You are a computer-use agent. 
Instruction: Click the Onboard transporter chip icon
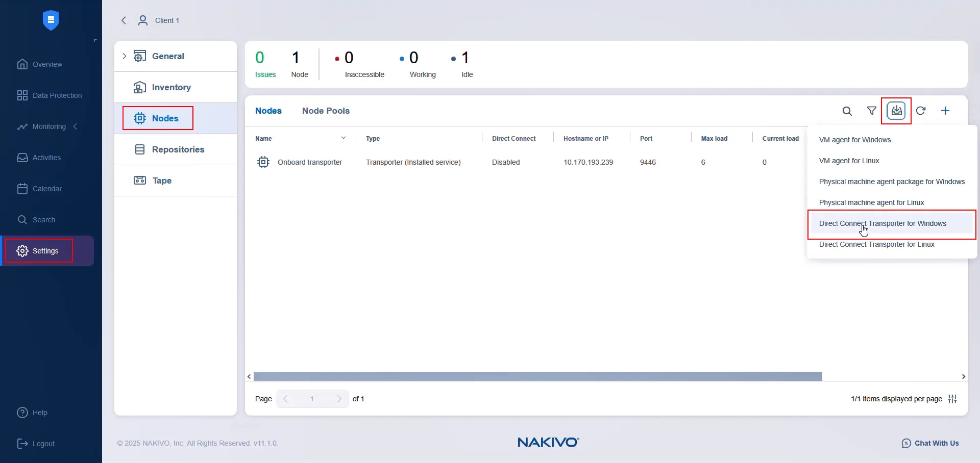click(263, 162)
